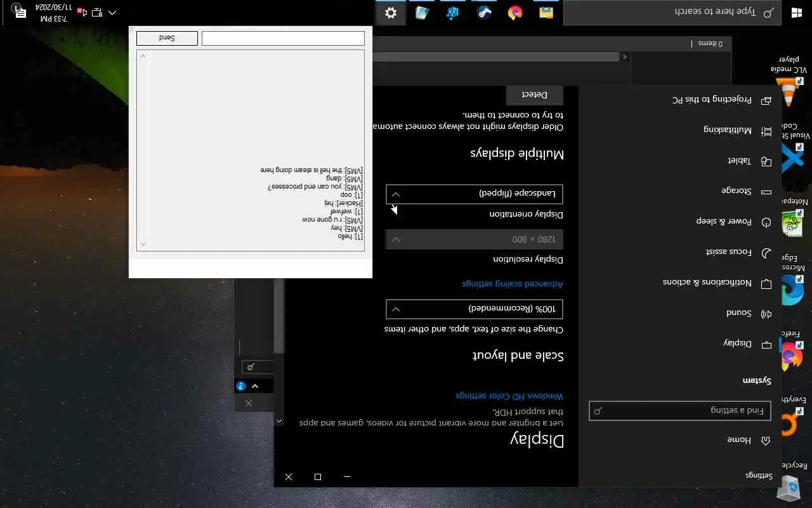Open the 100% (Recommended) scale dropdown
The width and height of the screenshot is (812, 508).
[474, 309]
